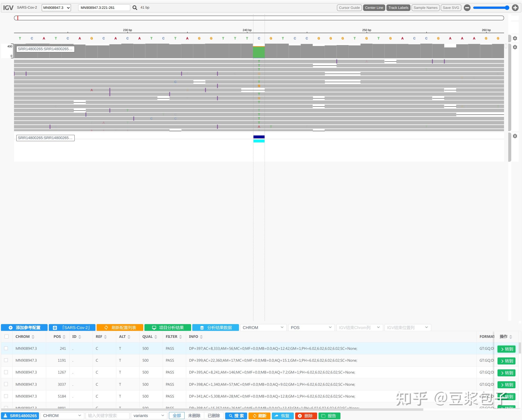Click the MN908947.3:221-261 locus input field
This screenshot has height=420, width=522.
(104, 7)
